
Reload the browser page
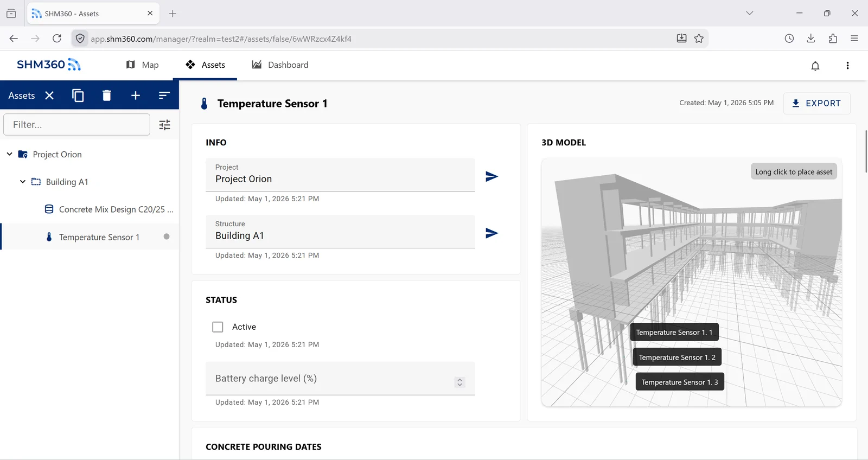57,39
